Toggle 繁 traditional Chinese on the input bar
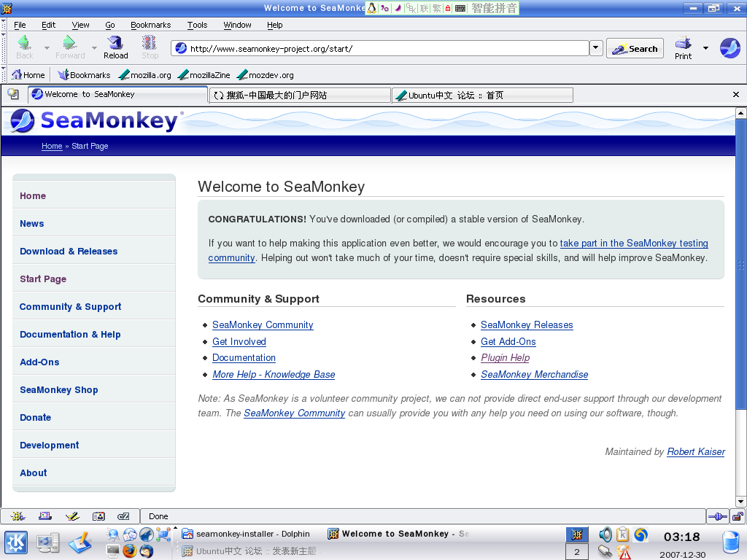Viewport: 747px width, 560px height. [x=437, y=8]
